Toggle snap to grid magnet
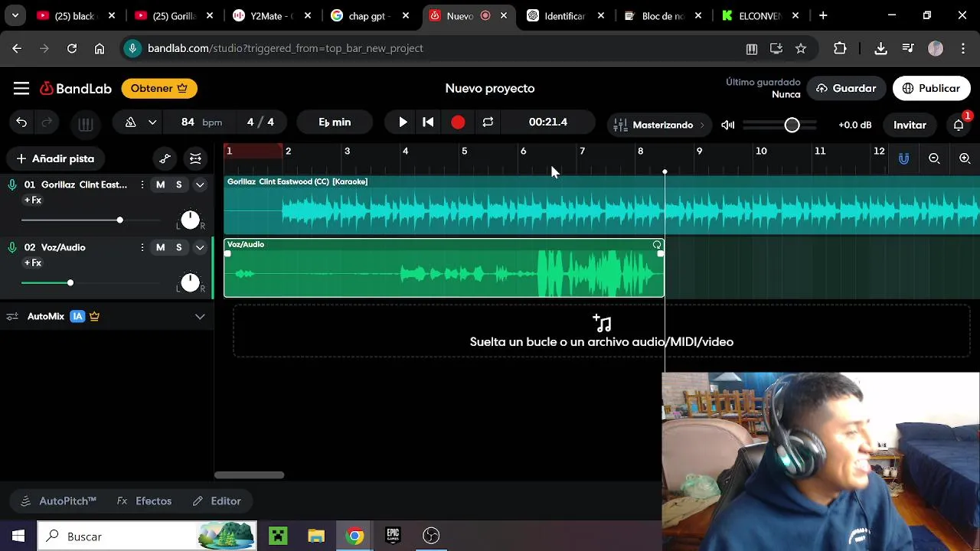This screenshot has height=551, width=980. point(904,158)
